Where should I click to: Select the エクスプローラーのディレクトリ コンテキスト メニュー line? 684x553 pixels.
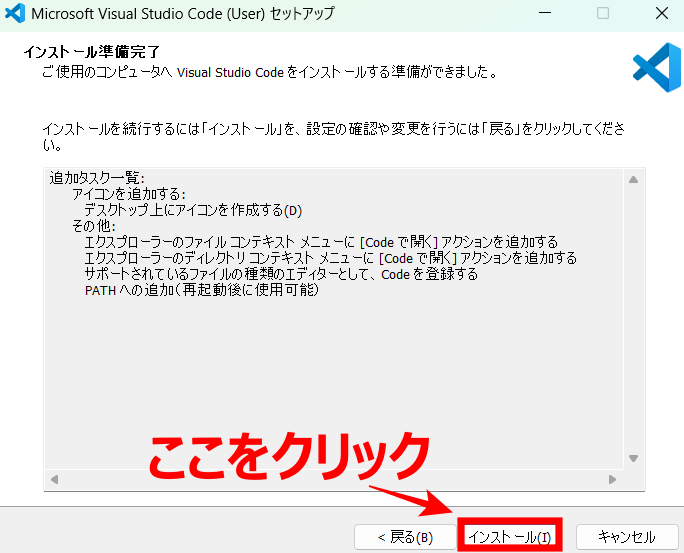[x=331, y=258]
